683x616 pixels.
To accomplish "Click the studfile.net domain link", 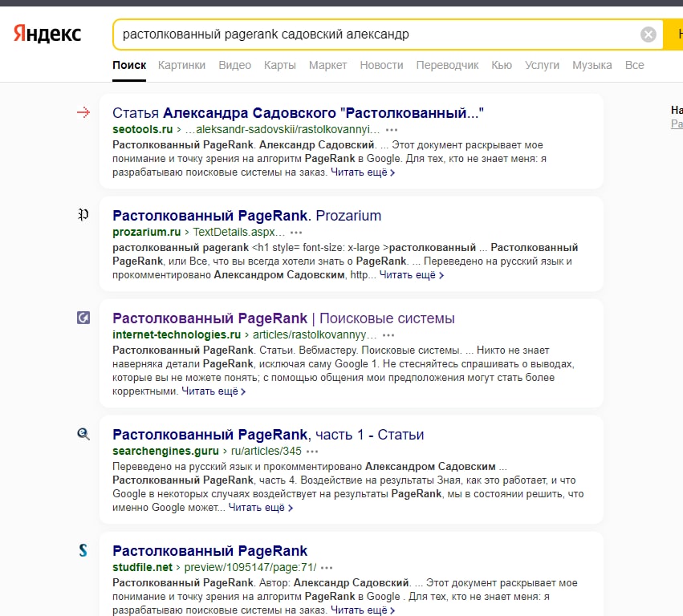I will pos(142,567).
